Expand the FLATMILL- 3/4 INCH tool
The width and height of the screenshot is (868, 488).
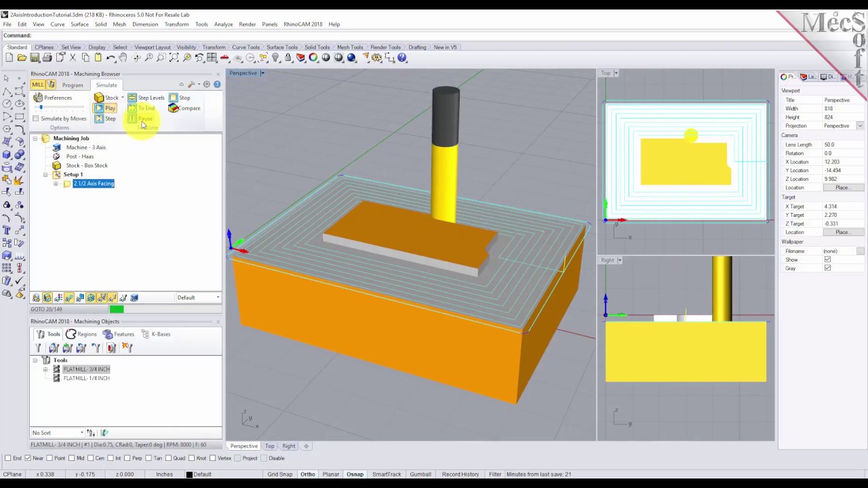coord(45,369)
